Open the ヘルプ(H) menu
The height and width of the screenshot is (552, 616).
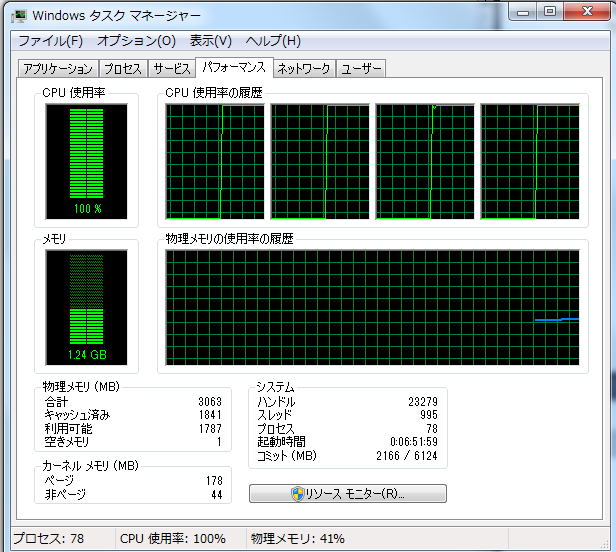click(x=273, y=41)
